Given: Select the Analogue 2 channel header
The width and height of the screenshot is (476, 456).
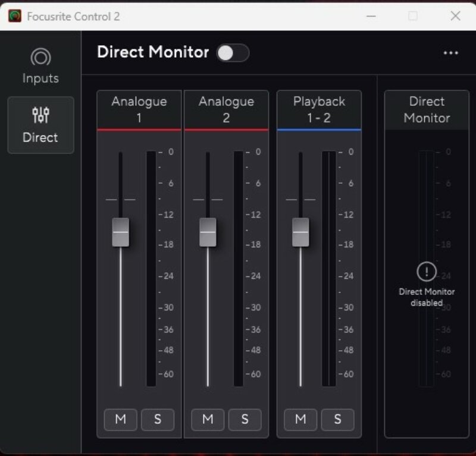Looking at the screenshot, I should point(226,110).
